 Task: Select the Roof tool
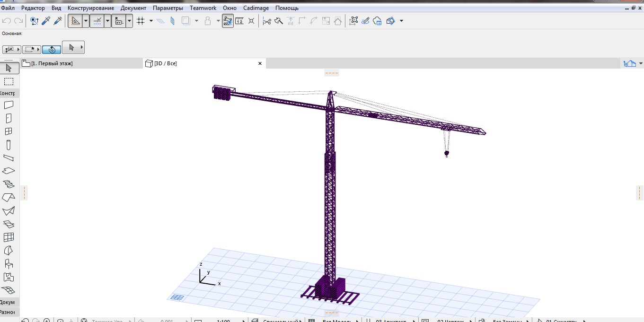point(9,198)
